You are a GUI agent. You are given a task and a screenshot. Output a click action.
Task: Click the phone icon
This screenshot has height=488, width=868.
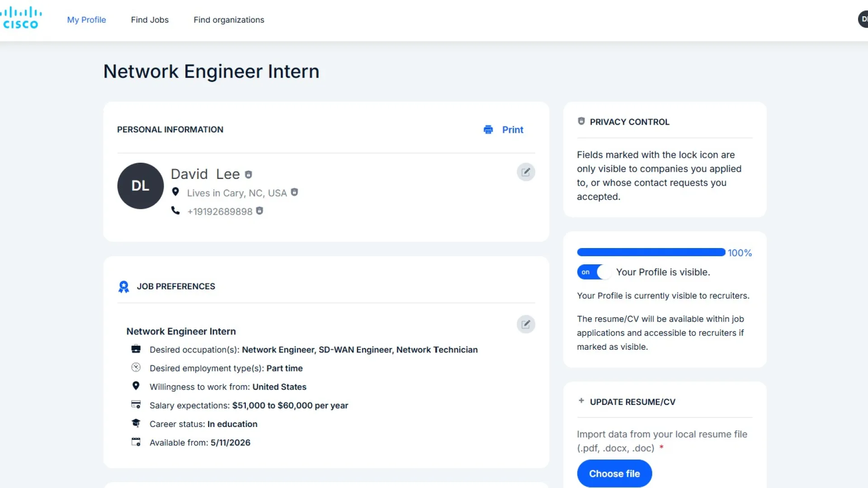click(x=175, y=211)
